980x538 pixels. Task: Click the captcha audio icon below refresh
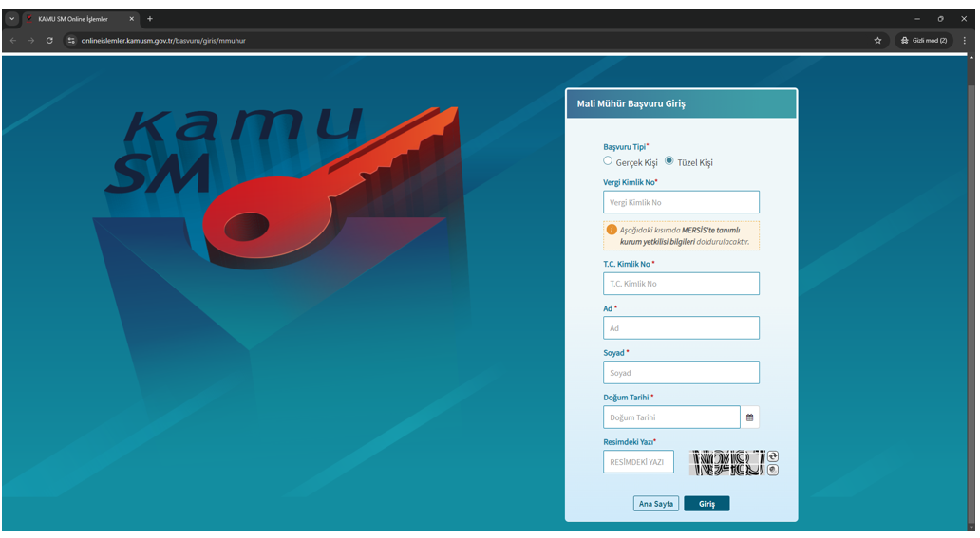773,469
